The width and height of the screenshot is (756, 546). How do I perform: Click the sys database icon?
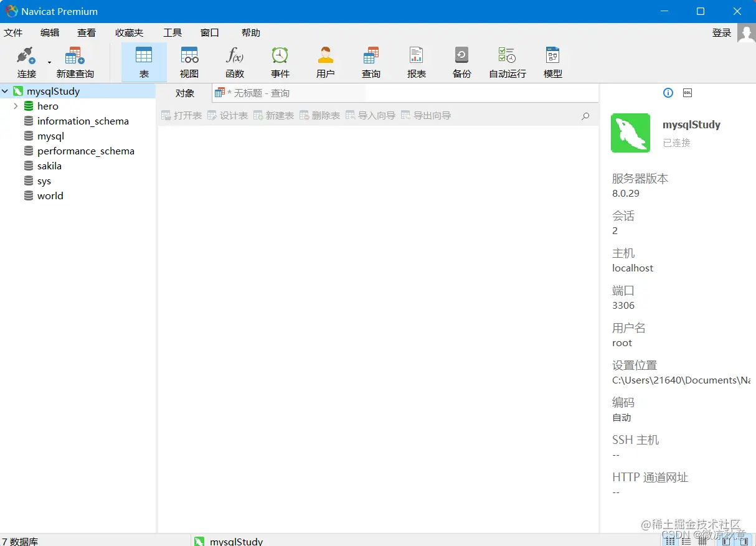tap(29, 181)
